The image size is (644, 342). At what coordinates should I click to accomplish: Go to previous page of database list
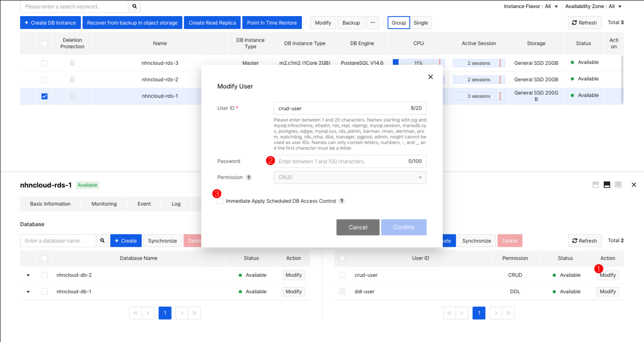pos(148,313)
